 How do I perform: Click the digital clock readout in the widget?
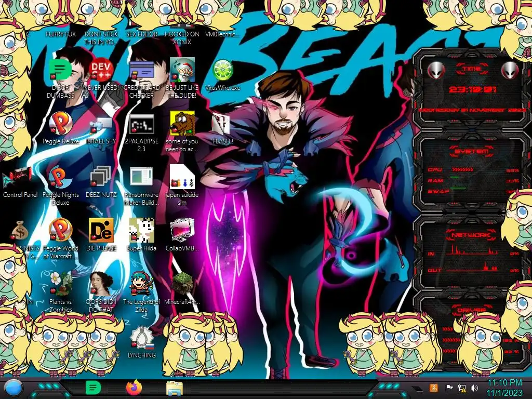coord(472,89)
